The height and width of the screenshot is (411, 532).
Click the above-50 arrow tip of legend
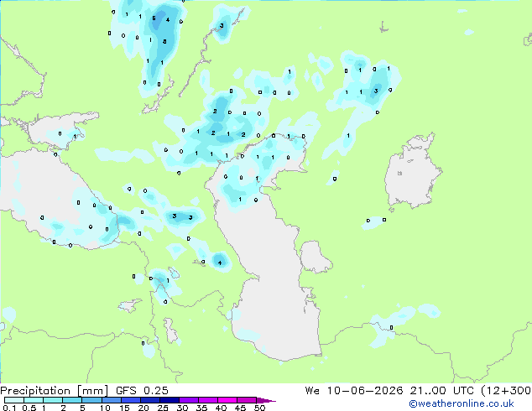click(x=266, y=400)
